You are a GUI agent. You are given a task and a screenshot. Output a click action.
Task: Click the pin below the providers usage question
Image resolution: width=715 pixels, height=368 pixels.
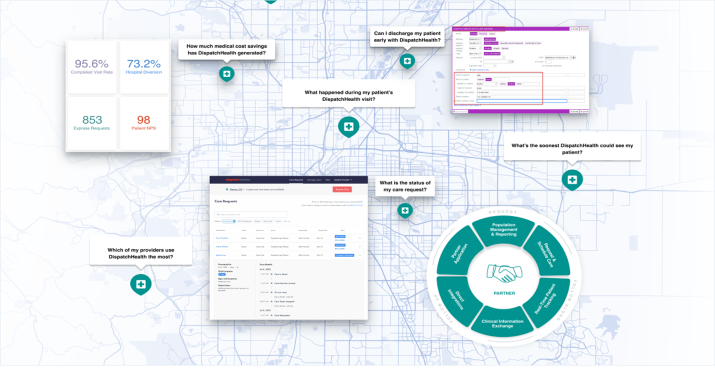point(141,284)
